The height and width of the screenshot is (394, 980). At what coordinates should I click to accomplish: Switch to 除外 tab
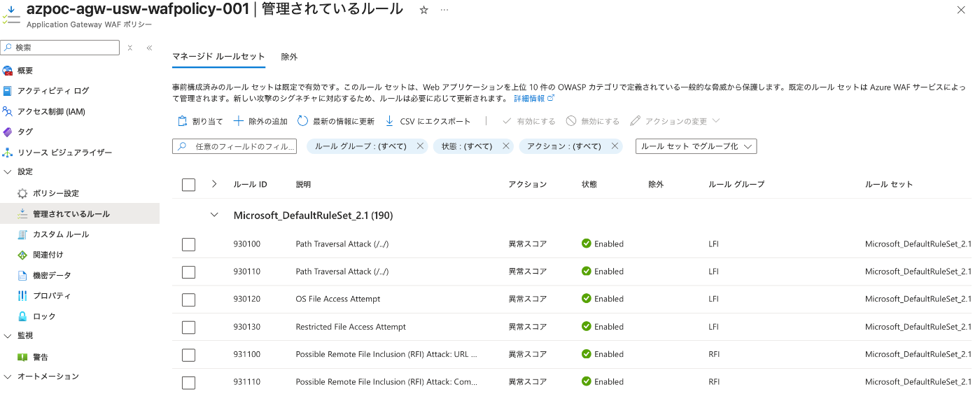pos(289,57)
